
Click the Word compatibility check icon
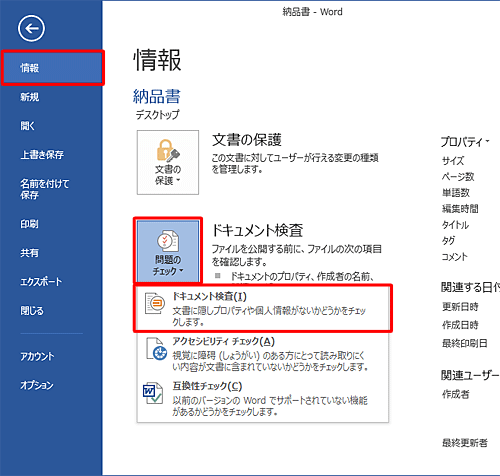tap(153, 393)
